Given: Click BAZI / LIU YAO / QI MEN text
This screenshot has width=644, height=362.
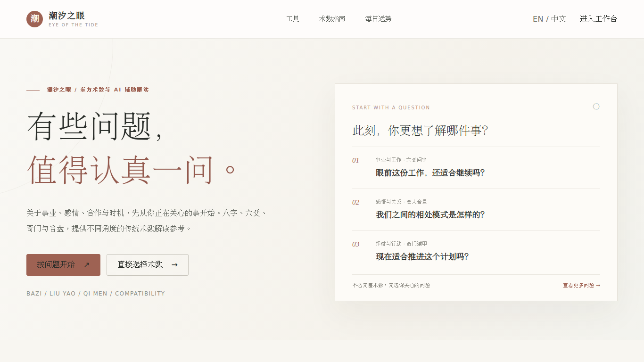Looking at the screenshot, I should click(96, 294).
